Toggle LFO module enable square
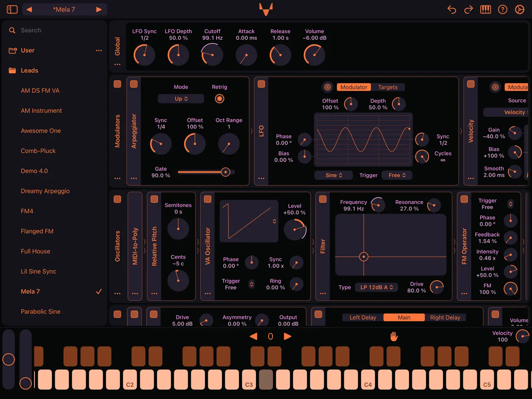532x399 pixels. click(261, 84)
